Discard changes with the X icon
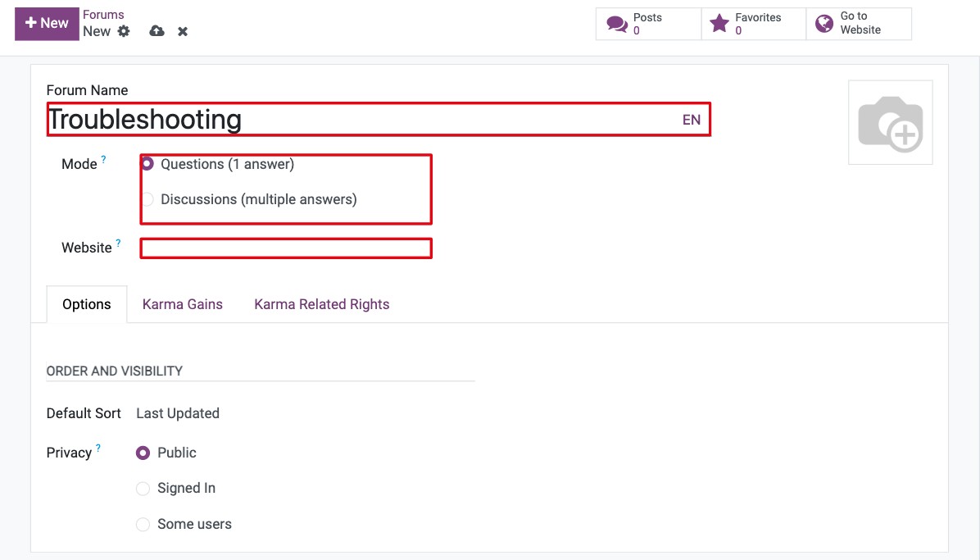The image size is (980, 560). (183, 31)
